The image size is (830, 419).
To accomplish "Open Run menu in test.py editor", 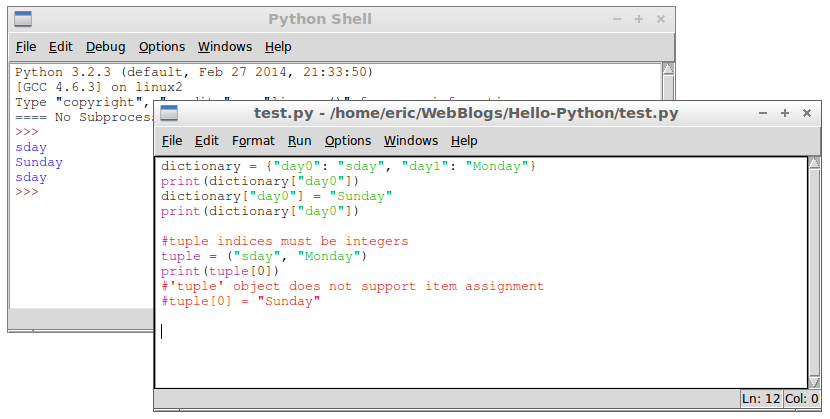I will [299, 141].
